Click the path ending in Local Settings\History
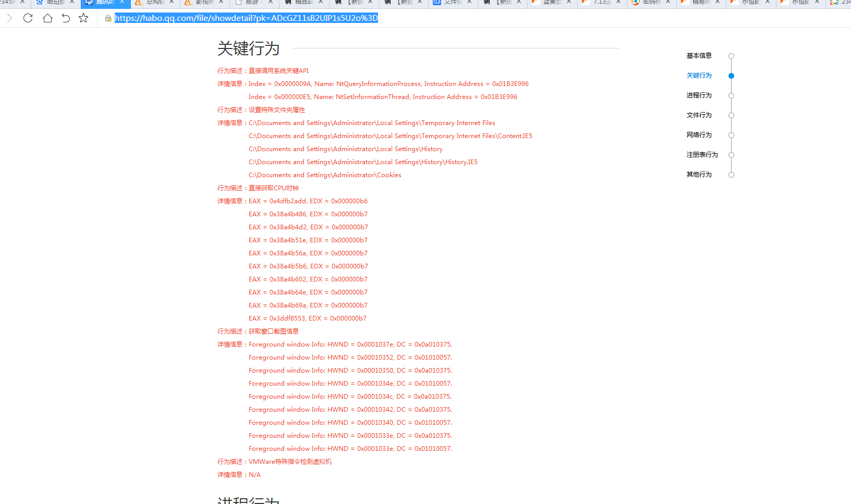This screenshot has width=851, height=504. coord(346,149)
